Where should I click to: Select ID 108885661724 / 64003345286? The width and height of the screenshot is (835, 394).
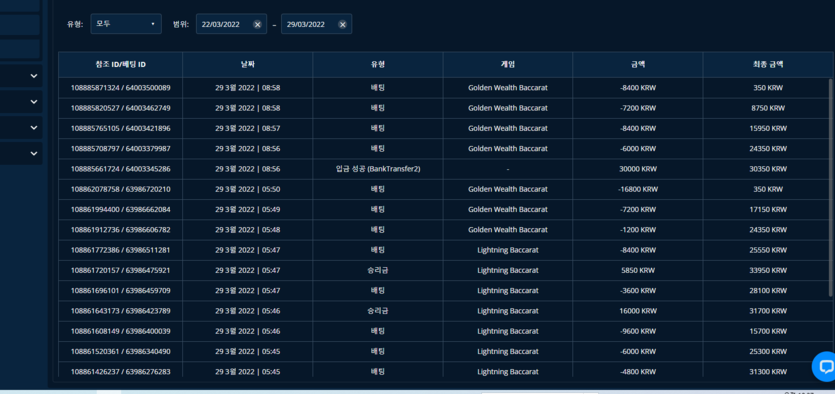pos(120,169)
